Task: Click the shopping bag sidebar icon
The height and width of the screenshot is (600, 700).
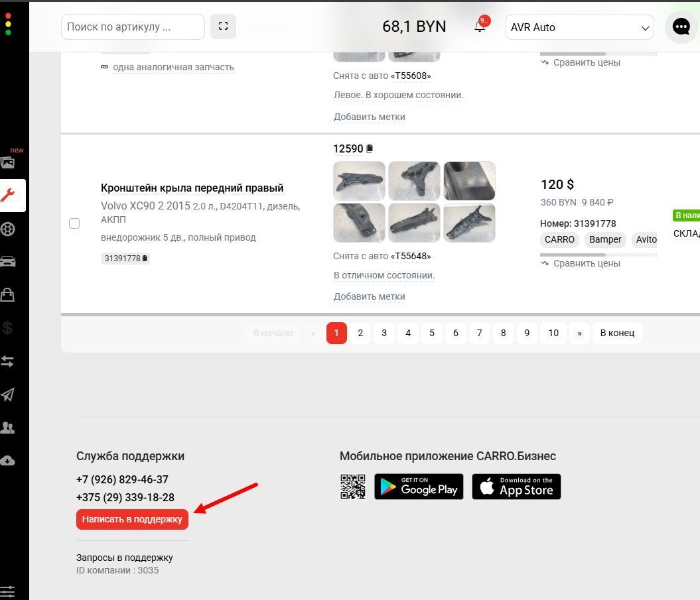Action: pos(8,294)
